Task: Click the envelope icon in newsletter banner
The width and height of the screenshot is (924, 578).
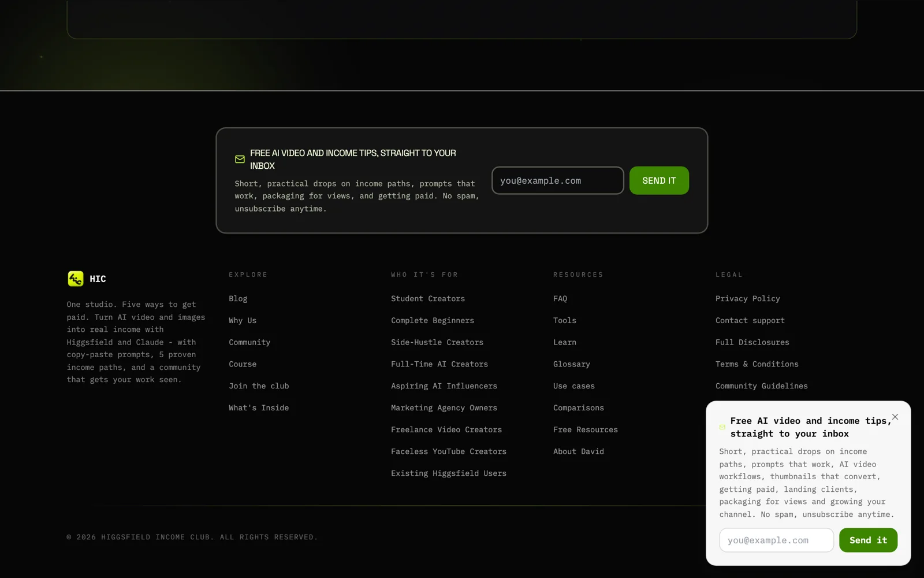Action: 240,160
